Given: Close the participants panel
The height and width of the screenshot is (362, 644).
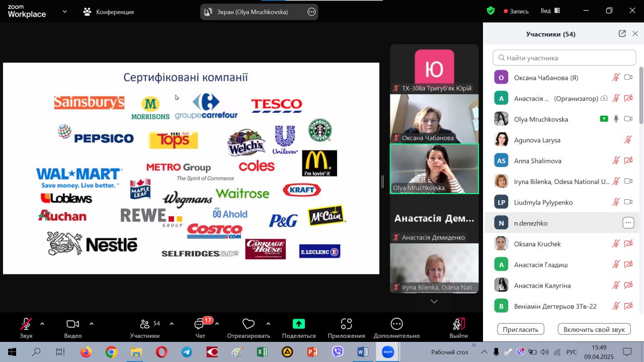Looking at the screenshot, I should pos(635,34).
